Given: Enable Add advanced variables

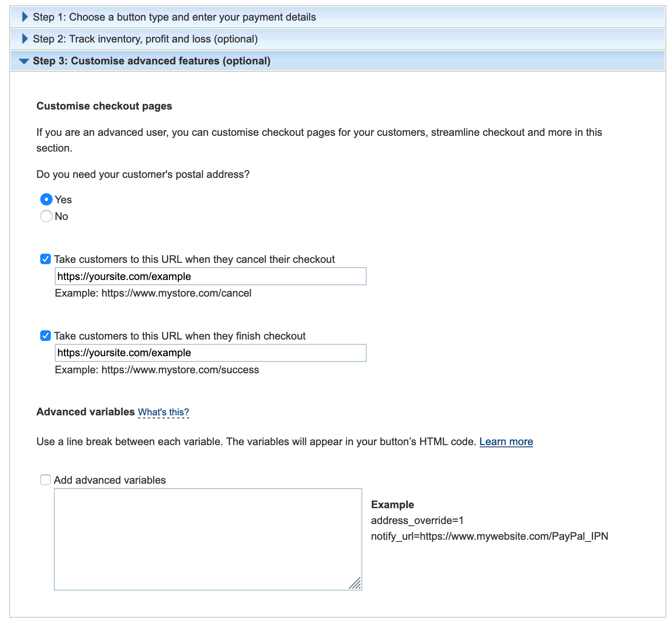Looking at the screenshot, I should click(x=46, y=480).
